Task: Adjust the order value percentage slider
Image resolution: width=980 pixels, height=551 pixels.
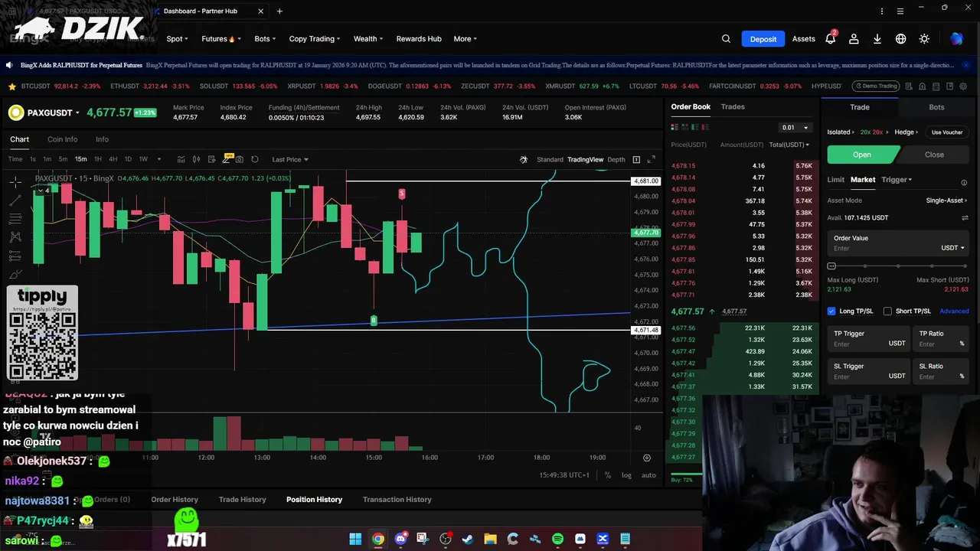Action: 898,266
